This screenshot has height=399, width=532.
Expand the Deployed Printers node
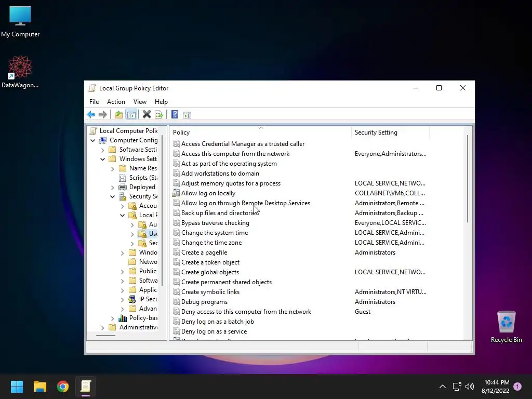112,187
